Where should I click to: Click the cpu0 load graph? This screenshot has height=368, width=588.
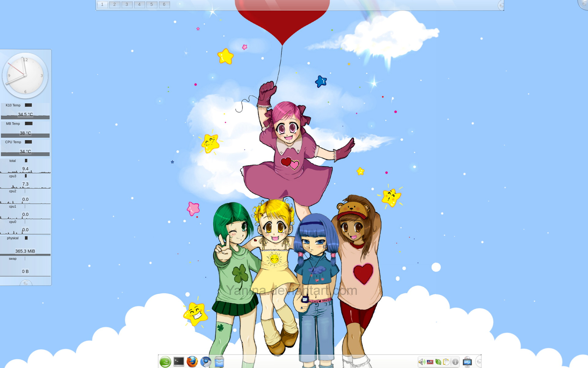pyautogui.click(x=25, y=227)
